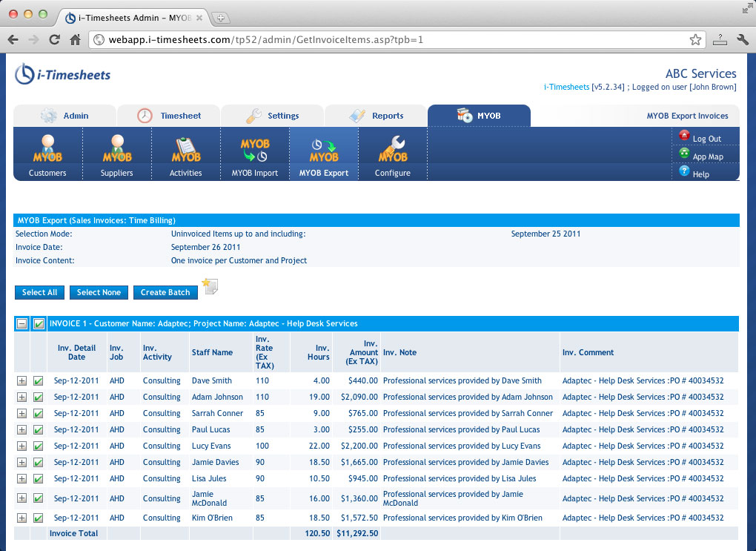Expand the Lucy Evans row details
The image size is (756, 551).
click(21, 446)
